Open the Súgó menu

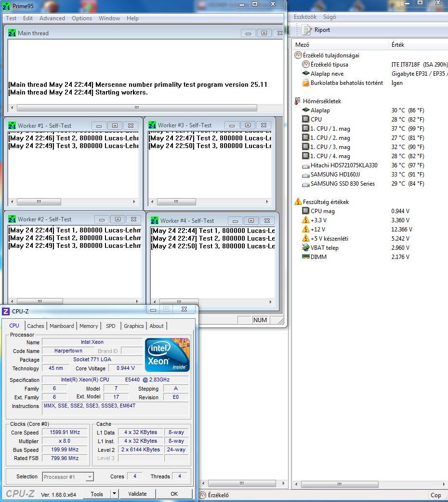pos(329,17)
